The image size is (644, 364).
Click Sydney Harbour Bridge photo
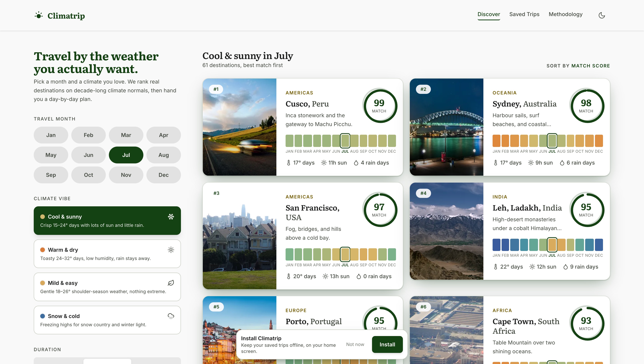point(446,127)
